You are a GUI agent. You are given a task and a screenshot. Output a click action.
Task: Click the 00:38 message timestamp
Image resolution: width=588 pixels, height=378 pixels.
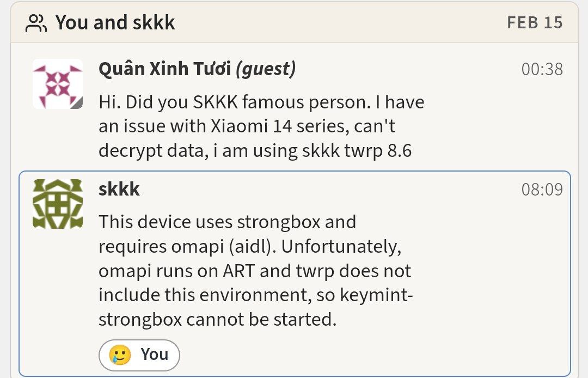pos(542,69)
